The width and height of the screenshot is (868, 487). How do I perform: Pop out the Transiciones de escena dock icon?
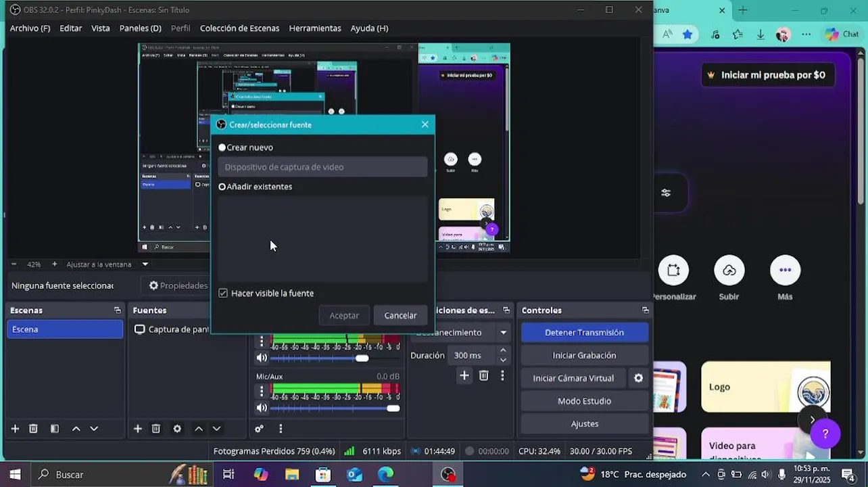pyautogui.click(x=506, y=310)
